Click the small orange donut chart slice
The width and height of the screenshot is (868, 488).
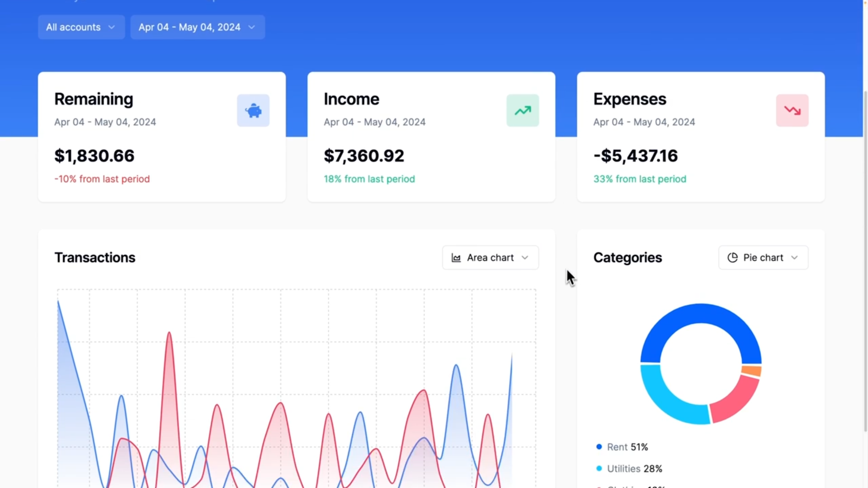pyautogui.click(x=752, y=371)
